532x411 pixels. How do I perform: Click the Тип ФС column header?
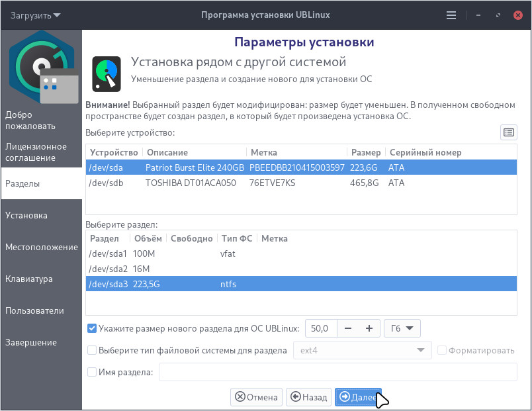(x=237, y=238)
